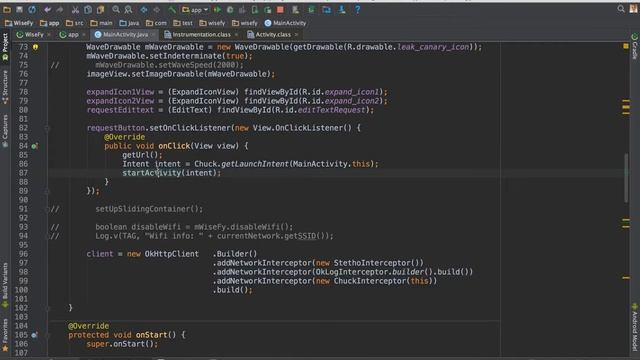Click fold marker beside line 94
This screenshot has height=360, width=640.
click(47, 236)
